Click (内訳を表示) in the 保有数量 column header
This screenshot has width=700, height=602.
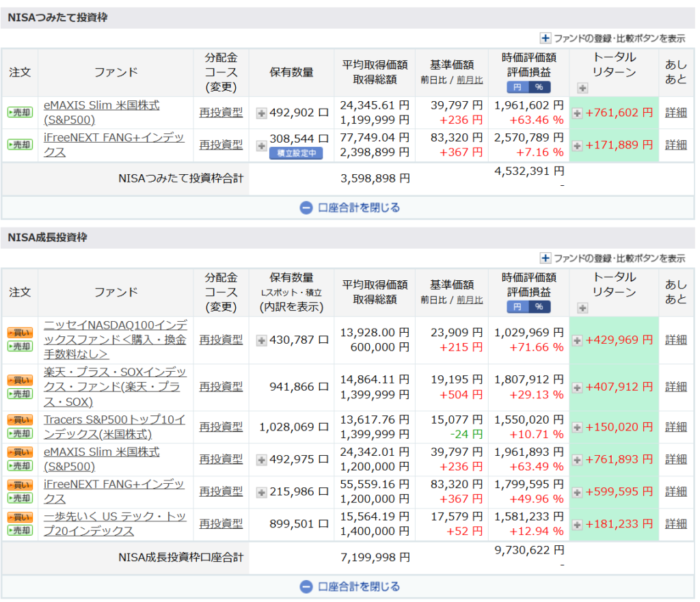point(291,307)
